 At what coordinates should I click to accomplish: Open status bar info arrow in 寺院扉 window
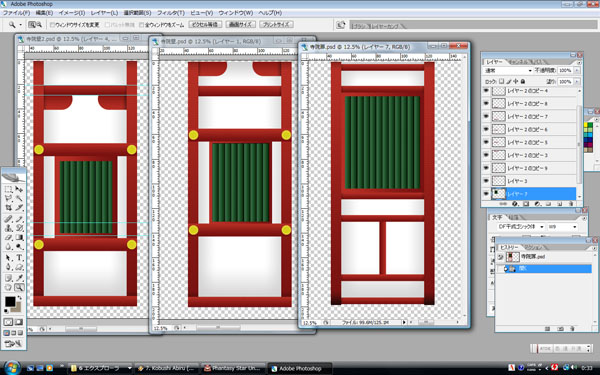pyautogui.click(x=404, y=323)
